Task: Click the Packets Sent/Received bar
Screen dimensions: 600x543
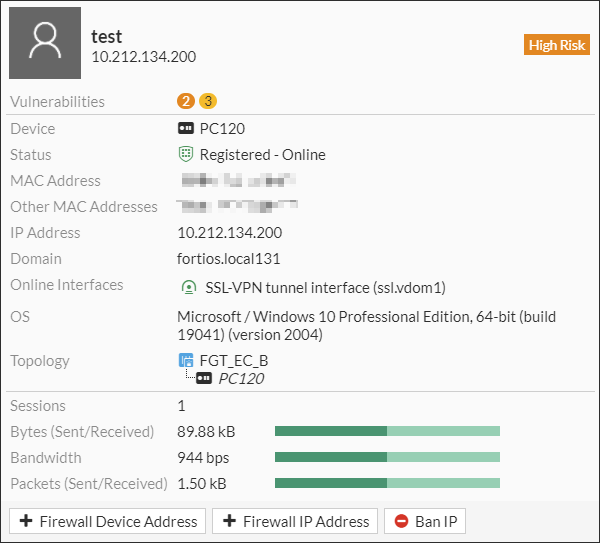Action: coord(387,484)
